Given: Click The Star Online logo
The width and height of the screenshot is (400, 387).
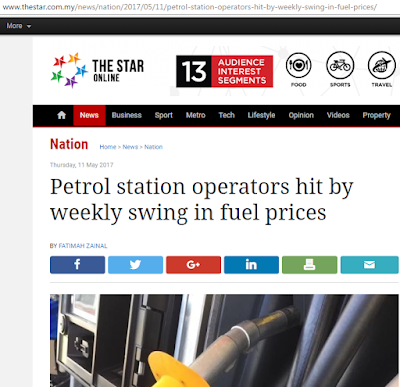Looking at the screenshot, I should coord(97,71).
